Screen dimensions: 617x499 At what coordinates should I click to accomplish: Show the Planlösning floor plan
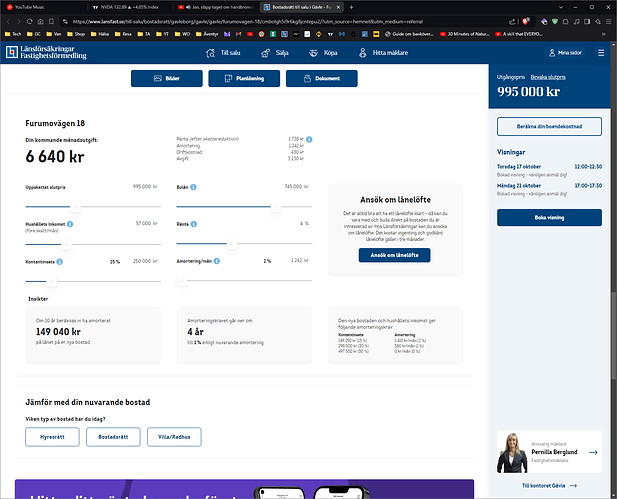[x=243, y=79]
